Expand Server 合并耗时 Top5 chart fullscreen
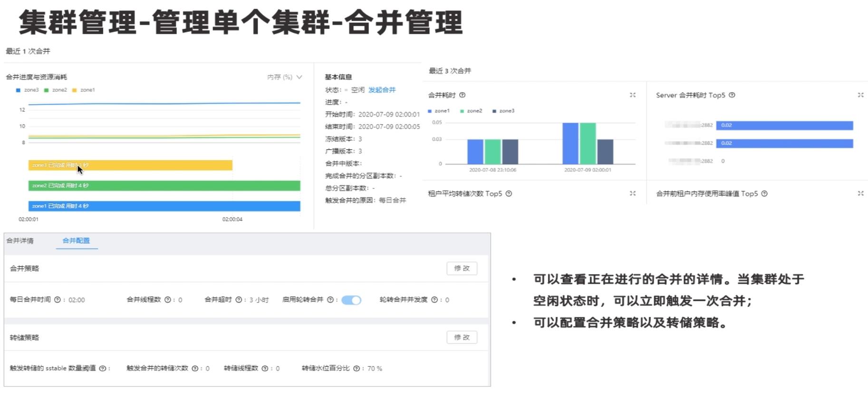Screen dimensions: 868x398 pyautogui.click(x=860, y=95)
